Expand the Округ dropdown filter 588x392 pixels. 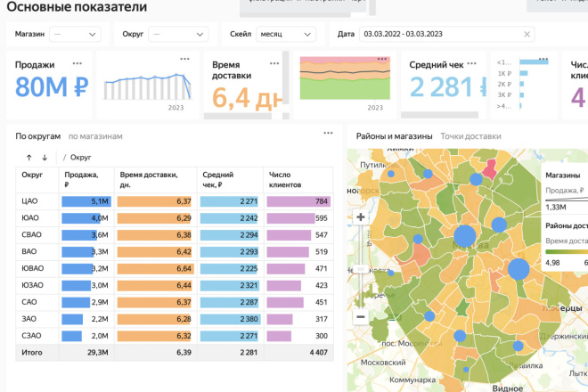coord(178,34)
